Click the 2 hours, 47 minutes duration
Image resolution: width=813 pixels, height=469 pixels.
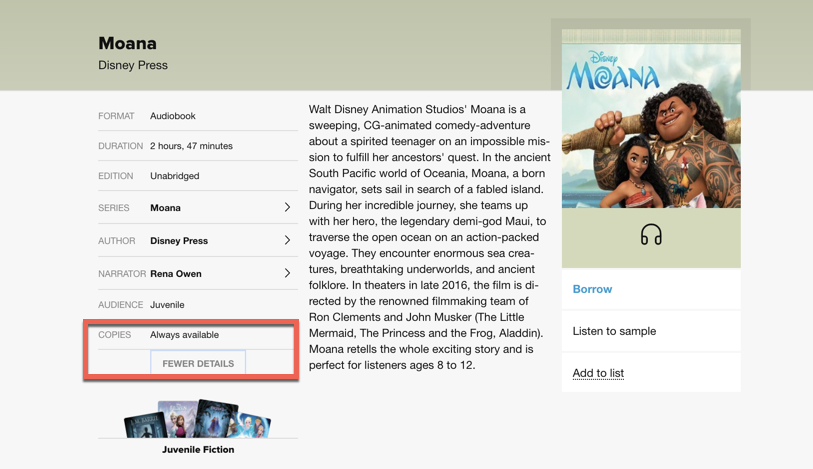click(x=191, y=146)
